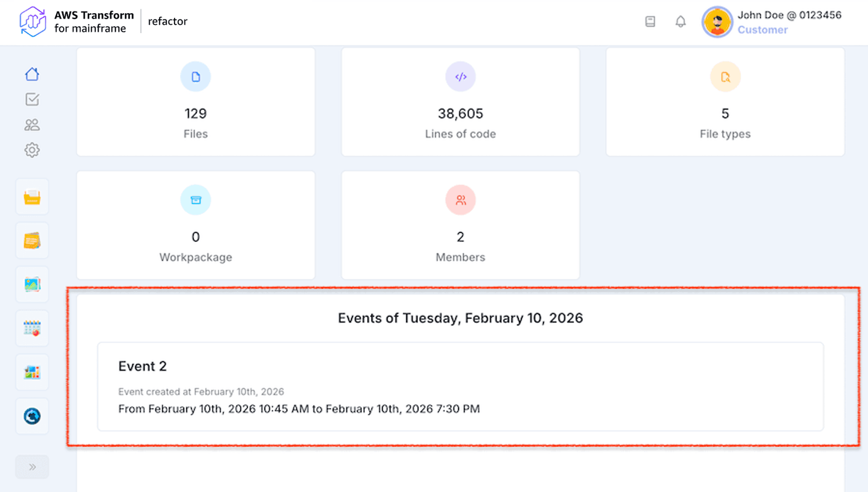Launch the yellow folder app in sidebar
Screen dimensions: 868x492
coord(32,197)
